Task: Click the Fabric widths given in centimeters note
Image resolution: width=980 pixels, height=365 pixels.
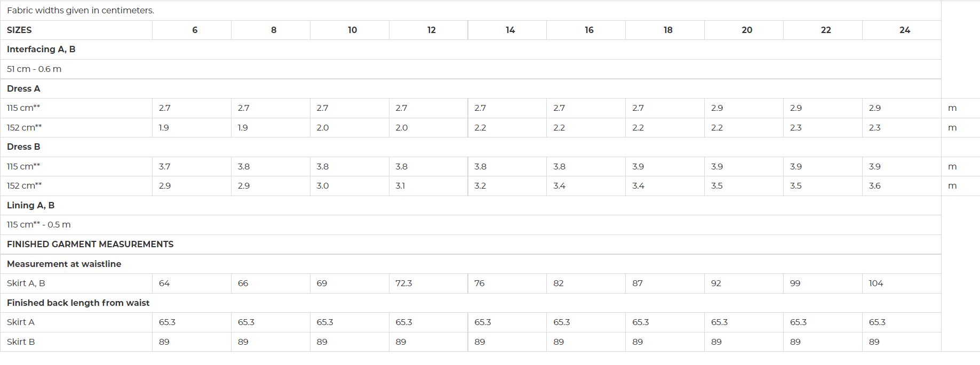Action: coord(81,11)
